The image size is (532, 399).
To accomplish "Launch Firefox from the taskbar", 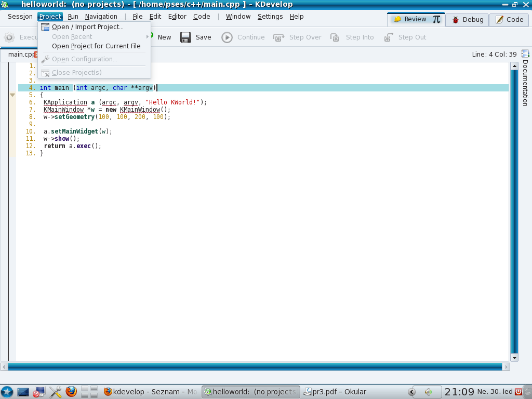I will [x=71, y=392].
